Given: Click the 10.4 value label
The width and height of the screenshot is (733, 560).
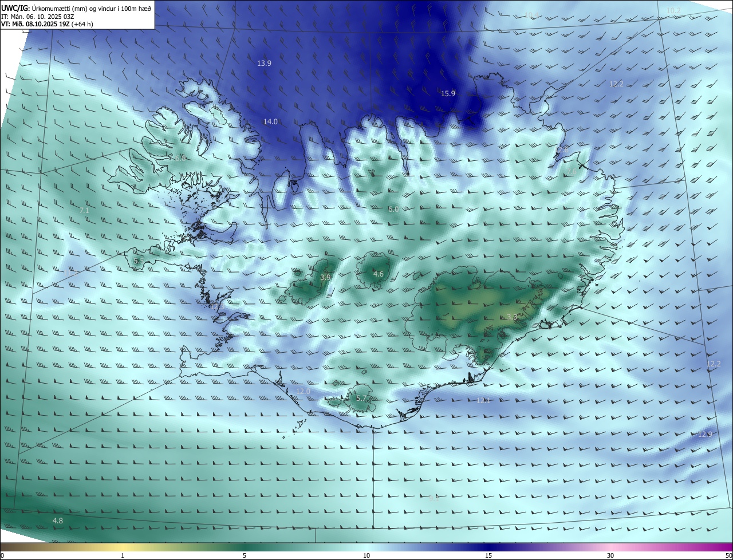Looking at the screenshot, I should tap(532, 15).
